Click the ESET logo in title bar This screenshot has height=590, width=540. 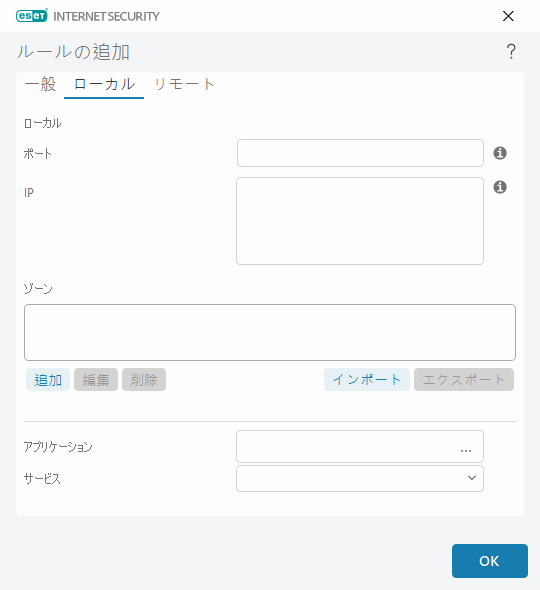click(x=32, y=16)
